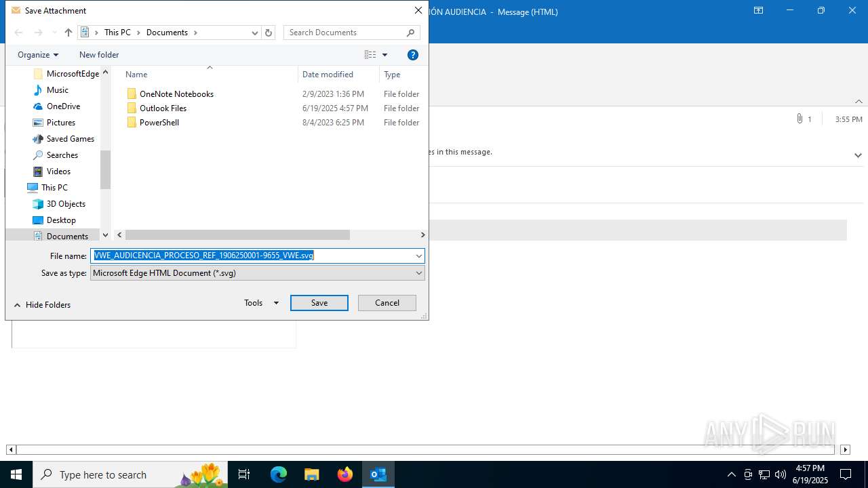The image size is (868, 488).
Task: Launch Firefox from taskbar
Action: pos(345,474)
